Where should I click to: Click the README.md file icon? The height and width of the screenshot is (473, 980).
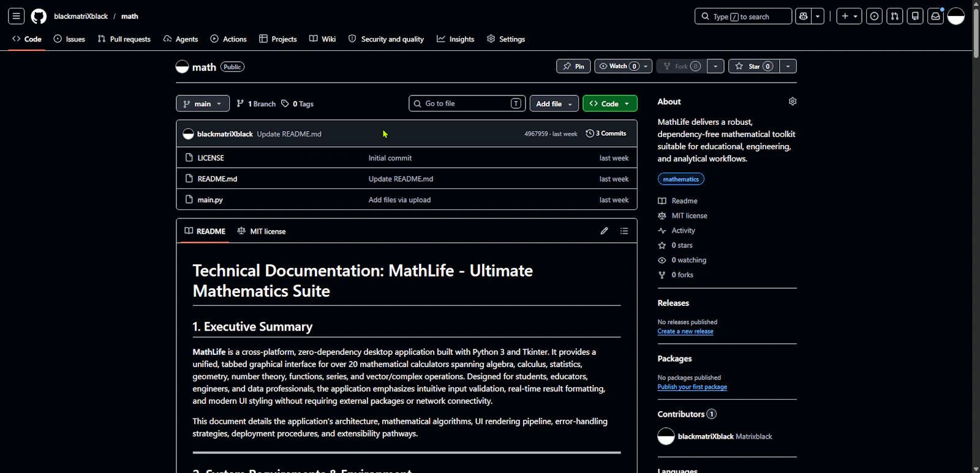pos(189,179)
